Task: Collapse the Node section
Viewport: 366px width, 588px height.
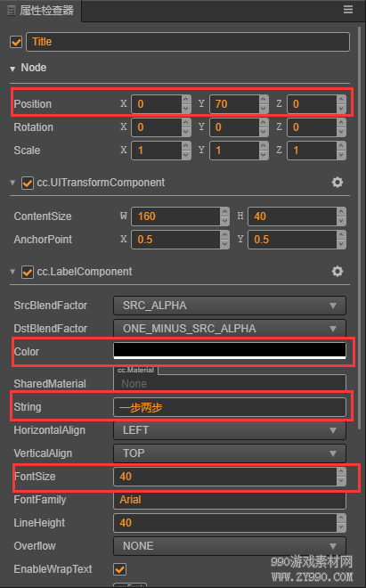Action: pos(12,69)
